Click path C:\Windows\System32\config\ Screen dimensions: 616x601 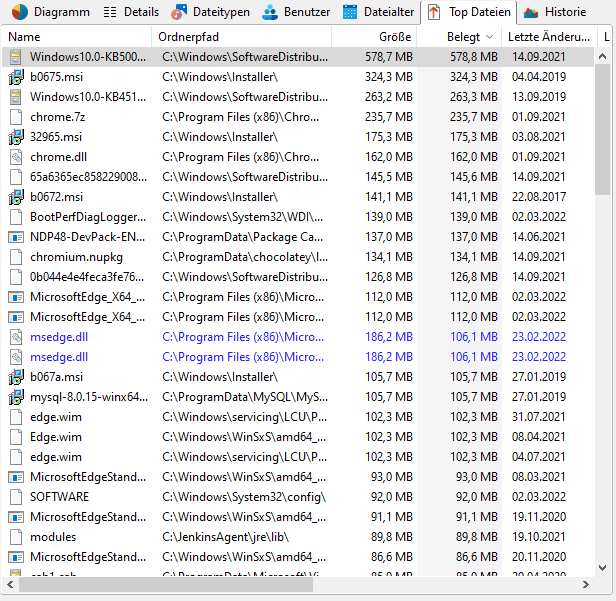tap(244, 497)
